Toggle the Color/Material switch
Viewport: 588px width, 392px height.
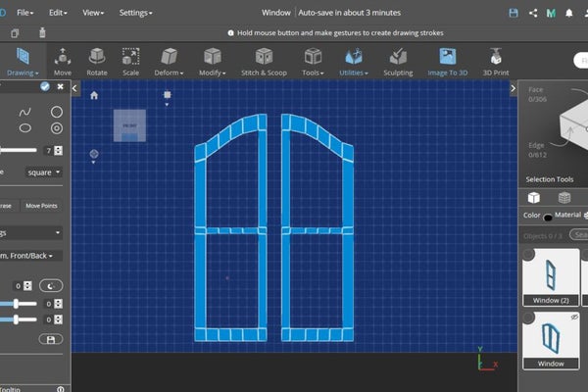tap(547, 216)
